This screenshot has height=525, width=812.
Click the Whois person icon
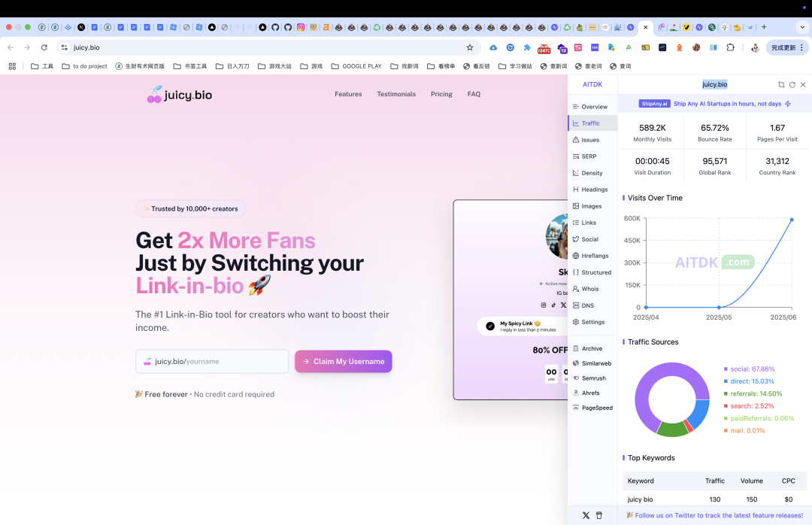(576, 289)
